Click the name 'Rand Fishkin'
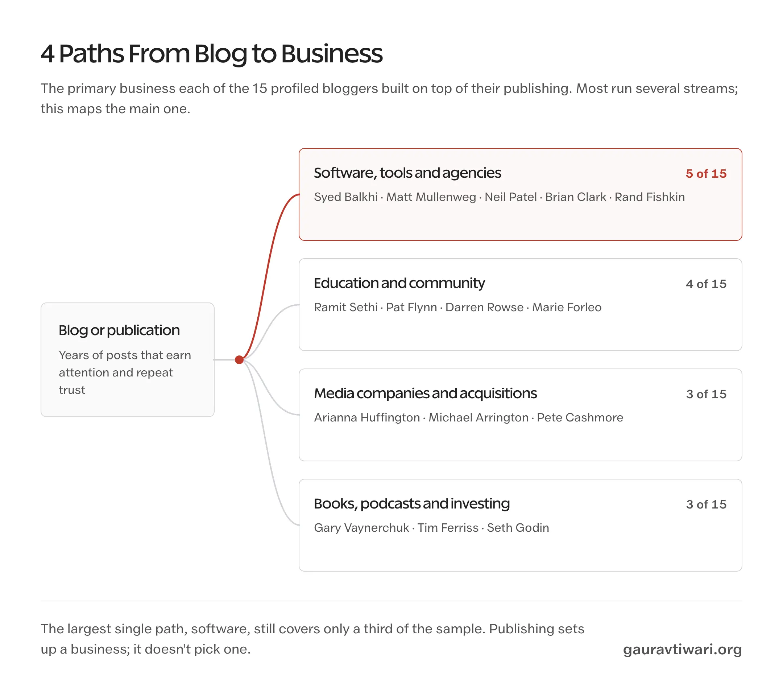Screen dimensions: 783x700 [650, 197]
